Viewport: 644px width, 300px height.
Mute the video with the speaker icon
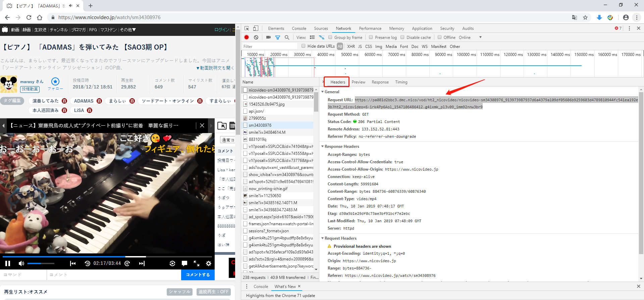click(21, 263)
